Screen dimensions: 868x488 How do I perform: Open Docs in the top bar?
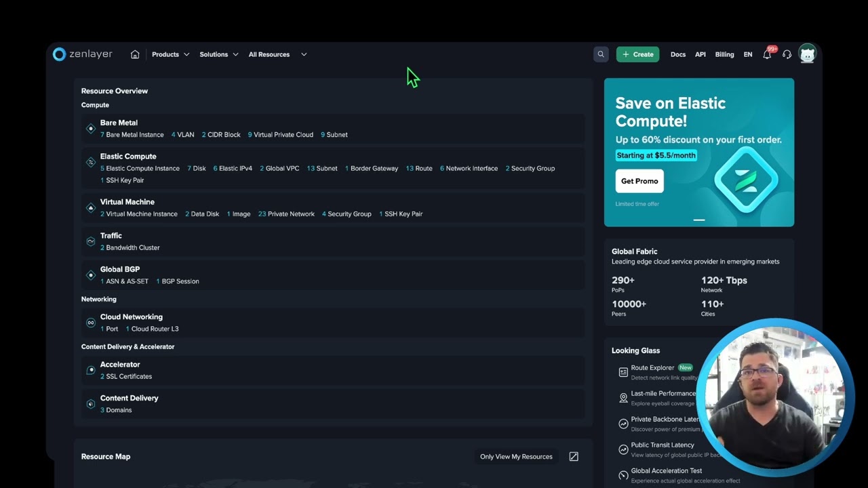point(678,54)
